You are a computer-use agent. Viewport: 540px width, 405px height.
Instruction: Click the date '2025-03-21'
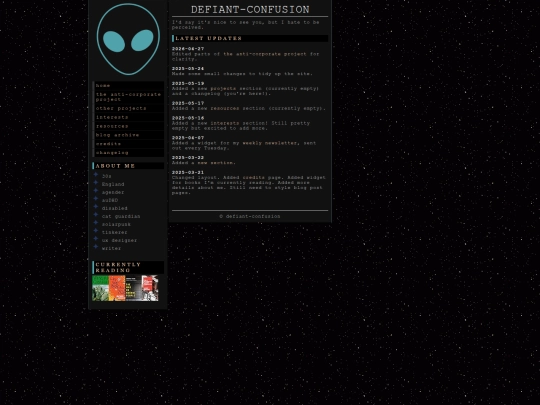(188, 173)
